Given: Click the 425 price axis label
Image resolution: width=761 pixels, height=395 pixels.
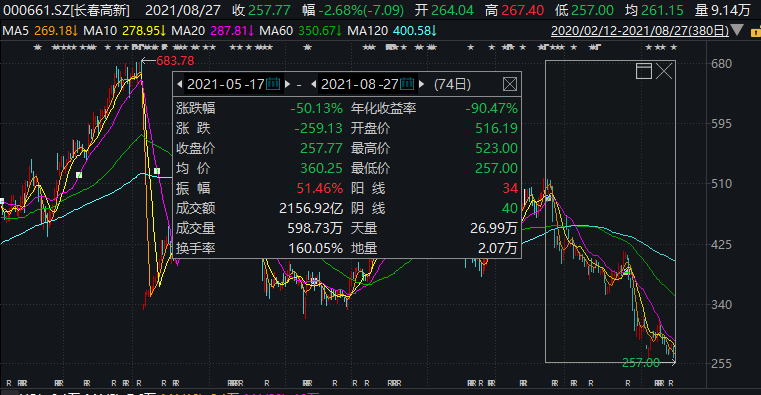Looking at the screenshot, I should click(722, 245).
